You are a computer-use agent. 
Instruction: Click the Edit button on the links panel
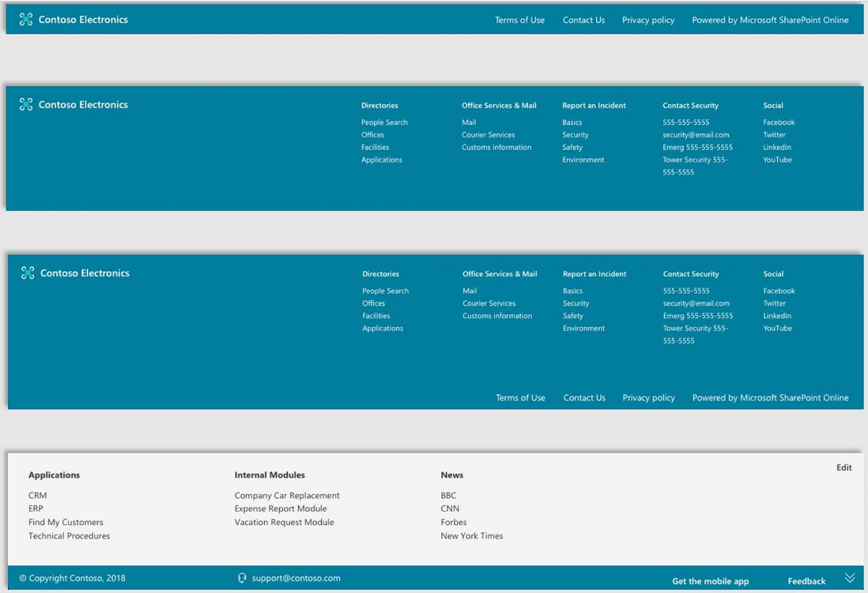[x=844, y=467]
